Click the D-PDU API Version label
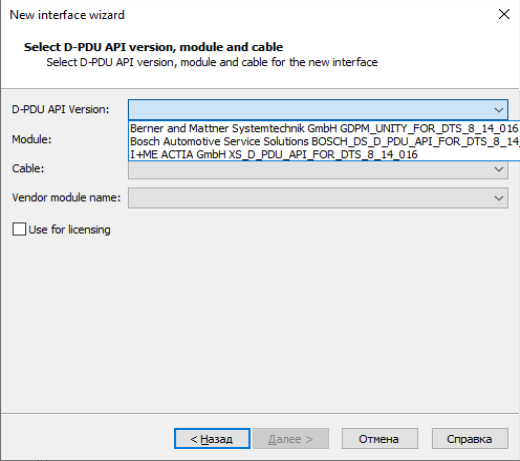520x461 pixels. coord(60,109)
